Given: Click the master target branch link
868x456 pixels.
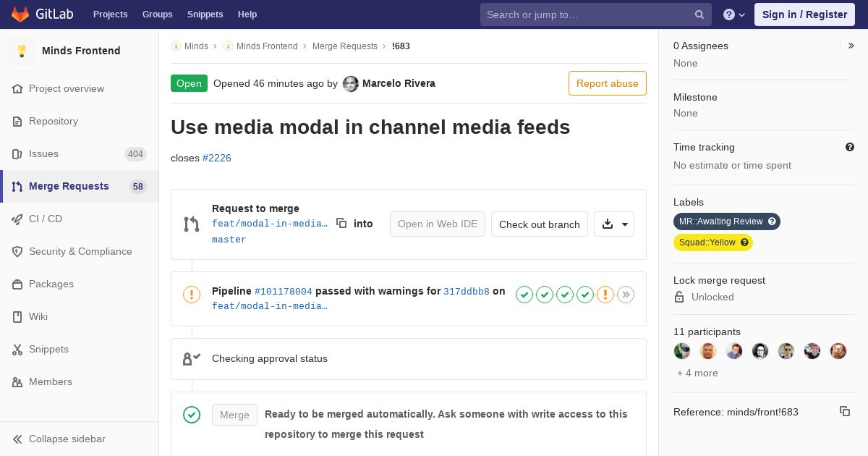Looking at the screenshot, I should tap(229, 240).
